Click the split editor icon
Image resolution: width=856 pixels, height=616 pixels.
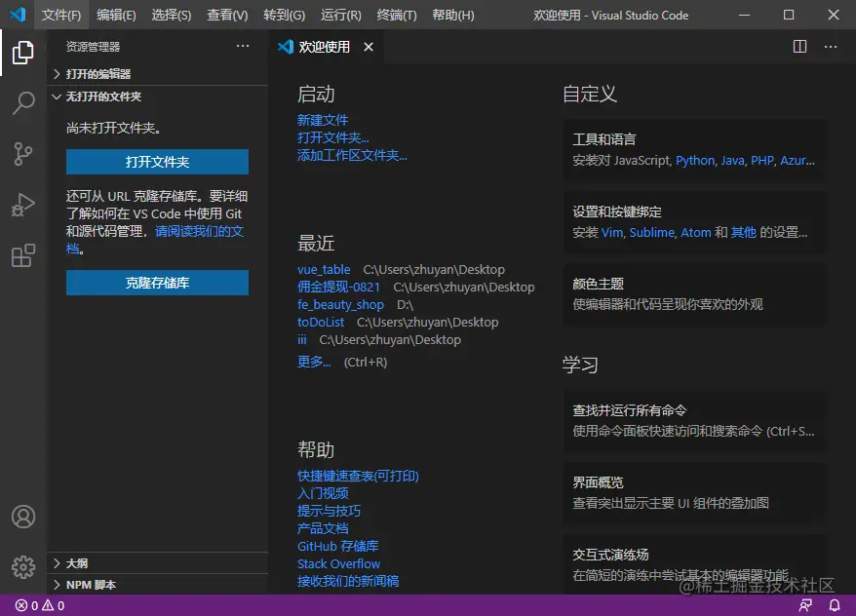click(x=799, y=47)
